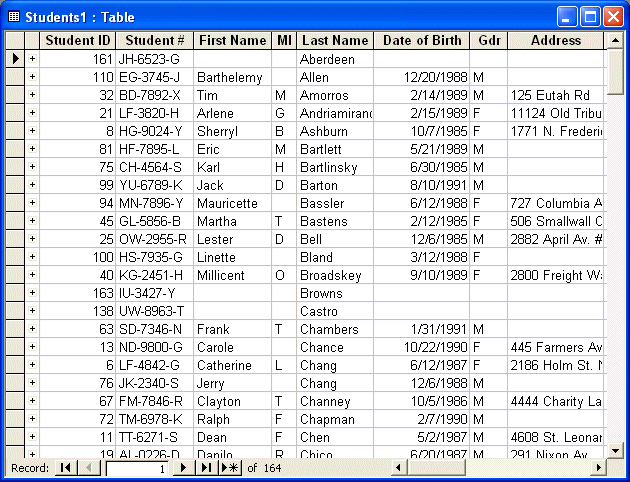
Task: Click the record number input box
Action: (x=138, y=468)
